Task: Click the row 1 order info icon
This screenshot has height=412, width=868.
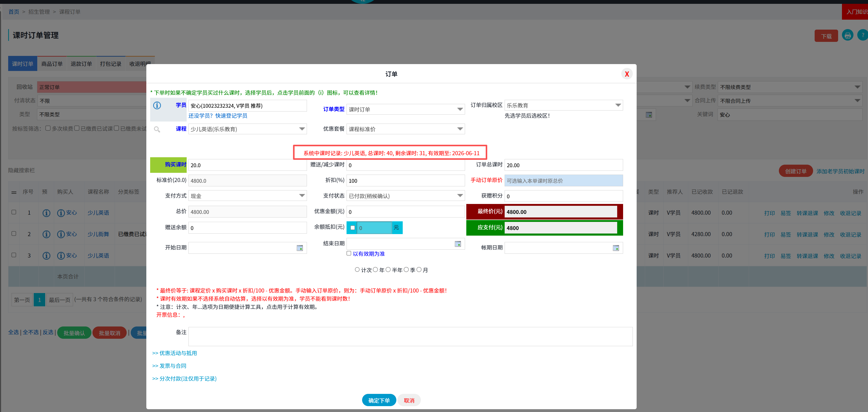Action: [46, 213]
